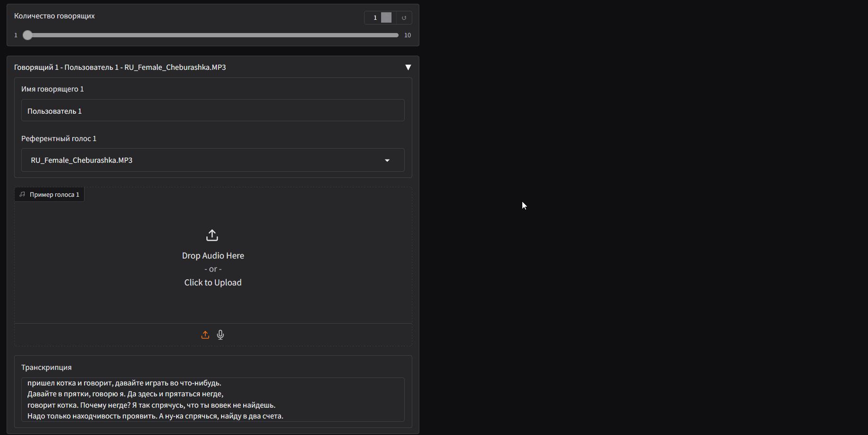Reset the speaker count to default
868x435 pixels.
(x=404, y=18)
